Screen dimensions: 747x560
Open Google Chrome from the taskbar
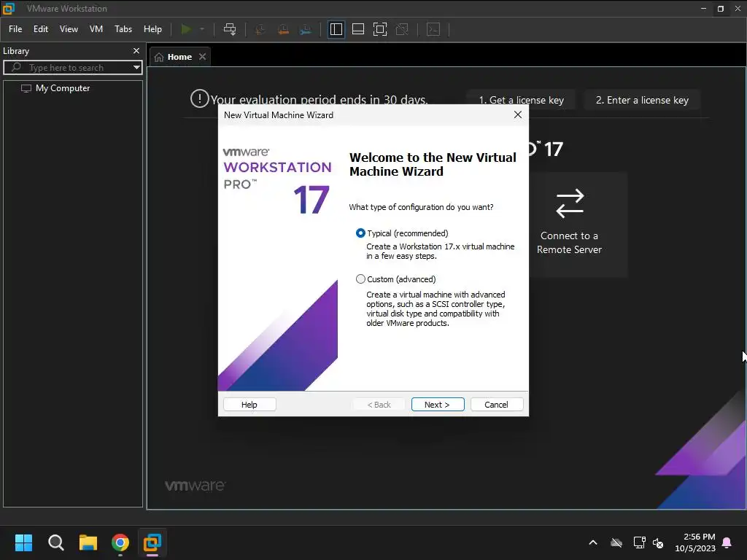[x=120, y=542]
